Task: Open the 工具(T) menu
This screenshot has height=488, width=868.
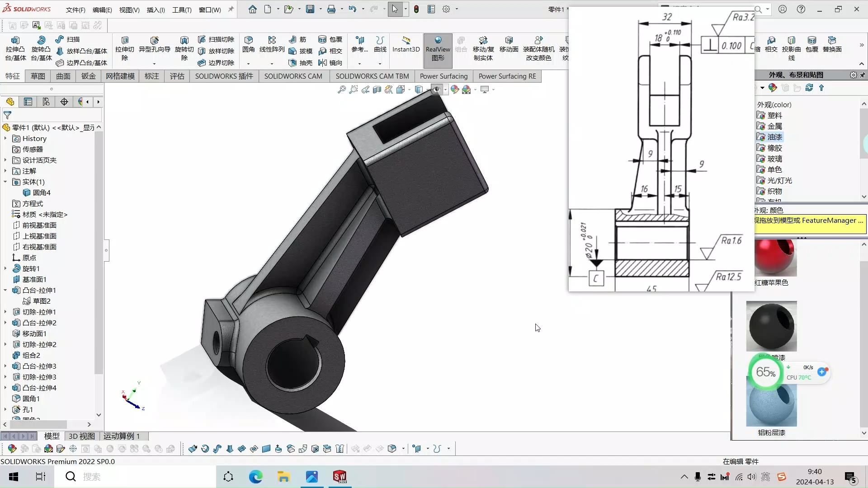Action: (x=182, y=9)
